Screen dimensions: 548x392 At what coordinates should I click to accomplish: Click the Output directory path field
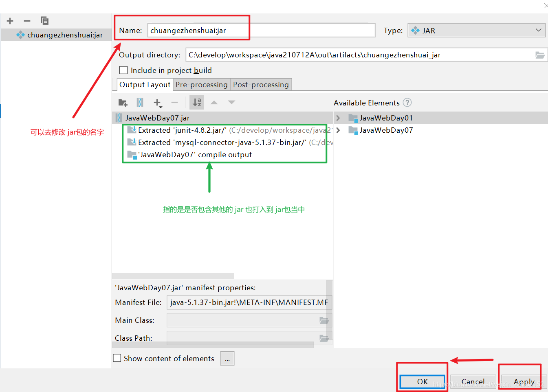pyautogui.click(x=360, y=55)
